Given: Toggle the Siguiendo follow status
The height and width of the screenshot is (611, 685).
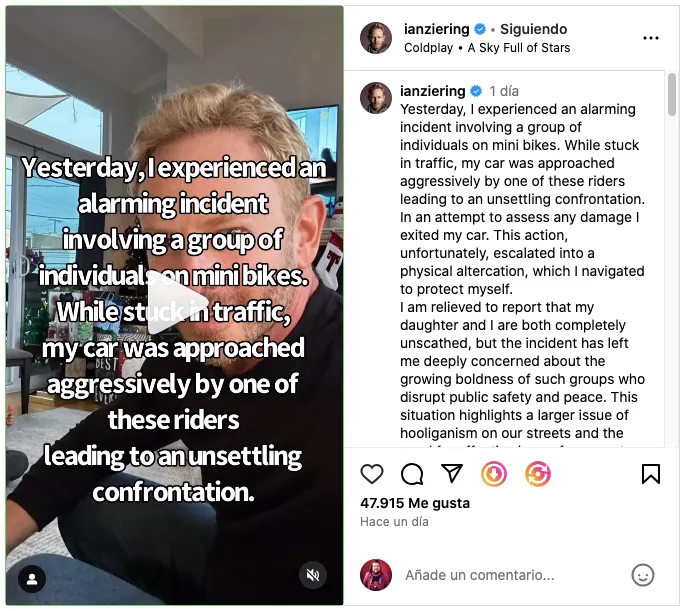Looking at the screenshot, I should click(533, 29).
